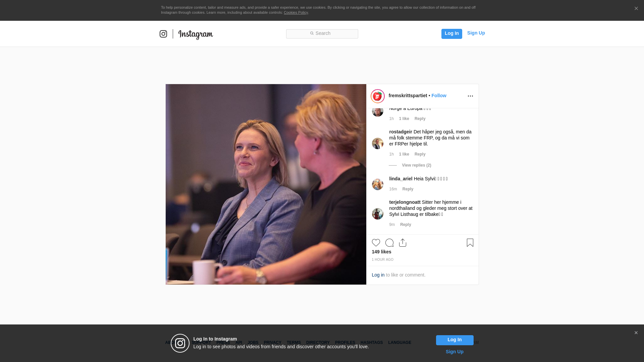The image size is (644, 362).
Task: Open the PROFILES footer link
Action: click(345, 343)
